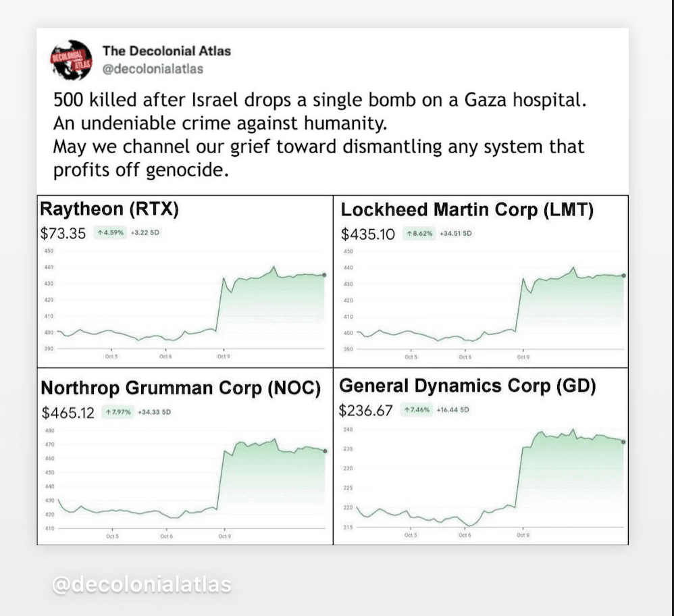The width and height of the screenshot is (674, 616).
Task: Open The Decolonial Atlas account name
Action: (x=166, y=51)
